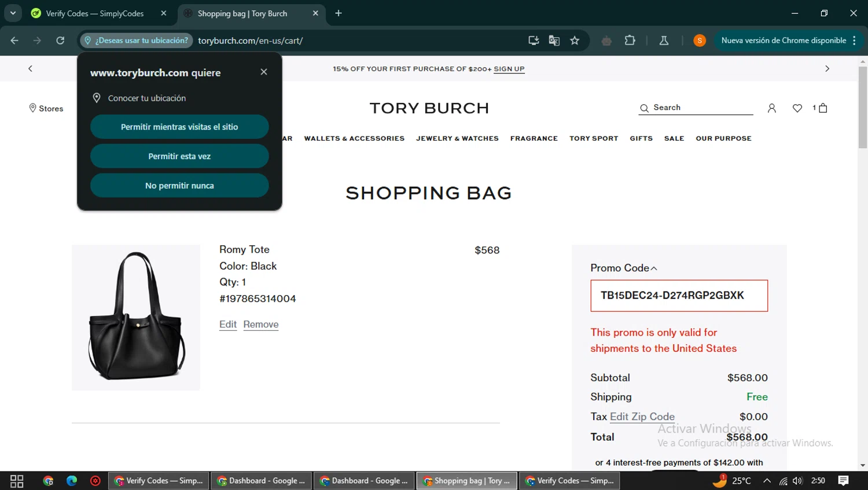Click the Tory Burch logo
Screen dimensions: 868x490
coord(429,108)
